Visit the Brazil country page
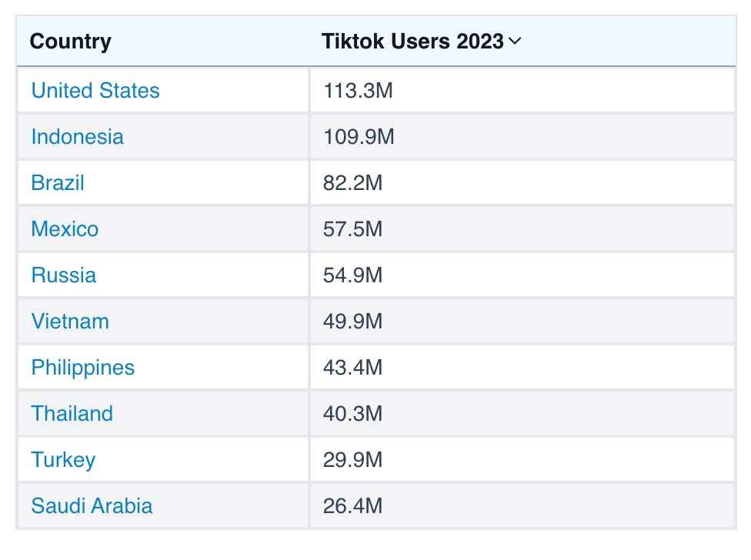 tap(57, 183)
